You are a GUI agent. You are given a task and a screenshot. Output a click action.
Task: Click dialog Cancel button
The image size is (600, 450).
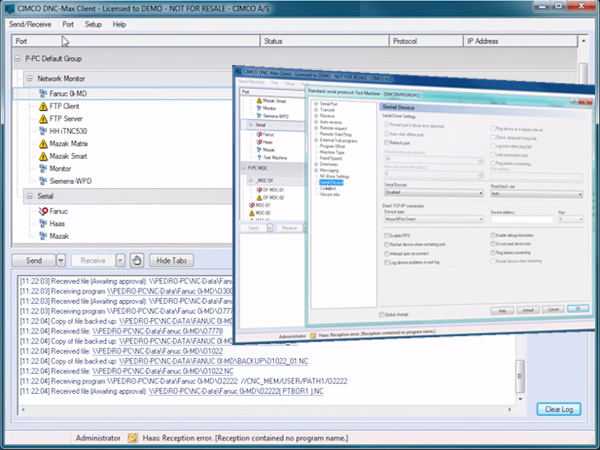pos(553,309)
